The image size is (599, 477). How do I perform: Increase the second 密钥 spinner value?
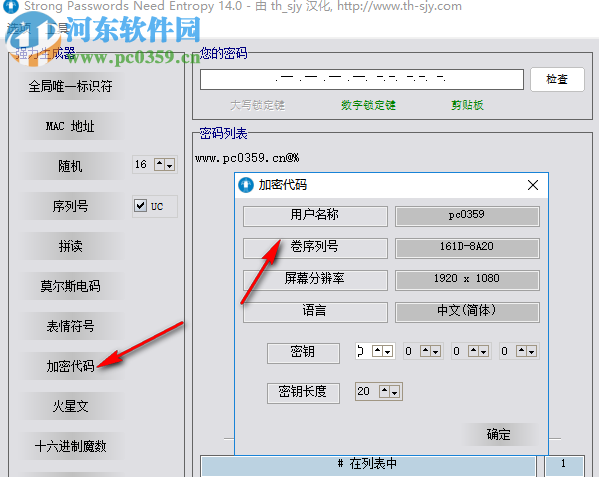pos(425,351)
